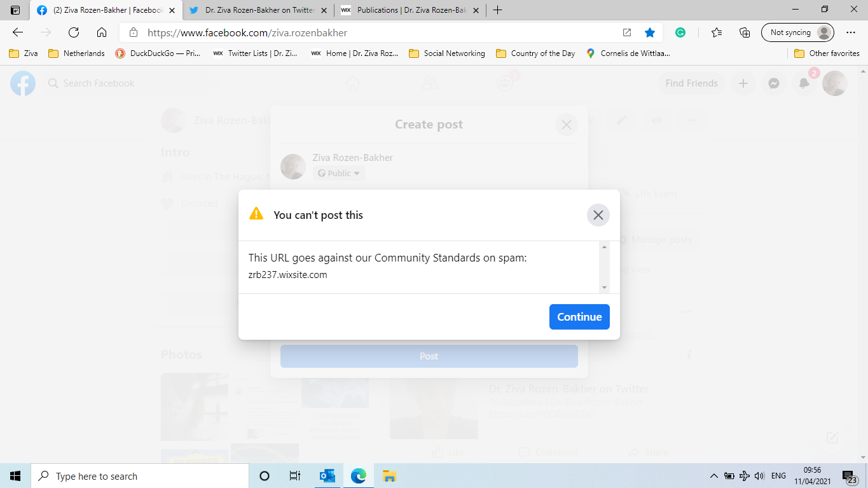The height and width of the screenshot is (488, 868).
Task: Click the Facebook account avatar
Action: pyautogui.click(x=834, y=83)
